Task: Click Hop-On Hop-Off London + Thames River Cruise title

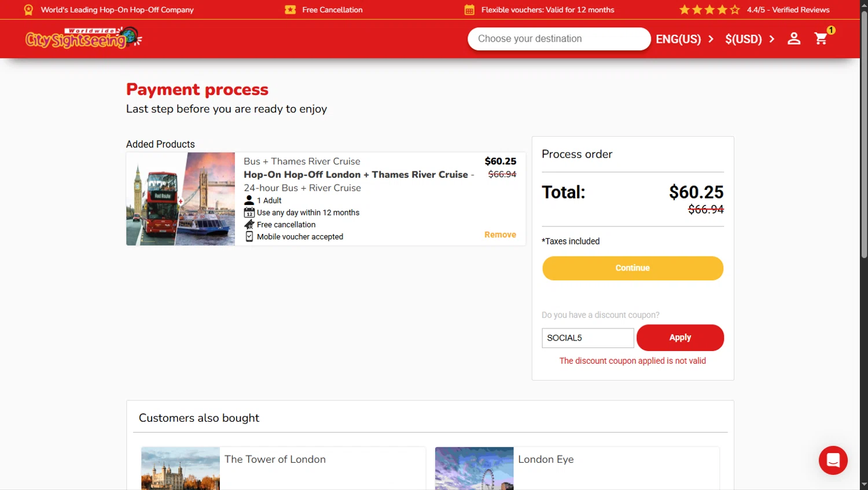Action: [x=356, y=174]
